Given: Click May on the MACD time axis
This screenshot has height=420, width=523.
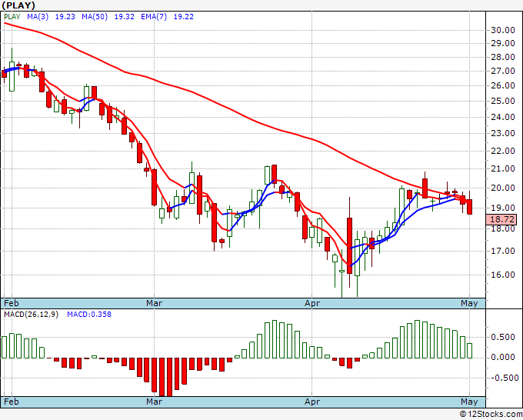Looking at the screenshot, I should 469,402.
